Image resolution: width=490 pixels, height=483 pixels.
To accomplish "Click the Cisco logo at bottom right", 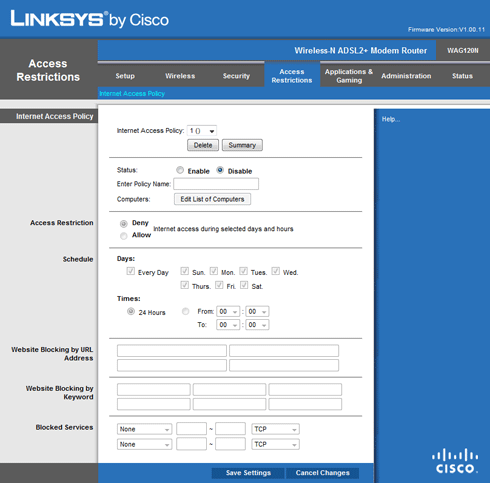I will tap(455, 461).
